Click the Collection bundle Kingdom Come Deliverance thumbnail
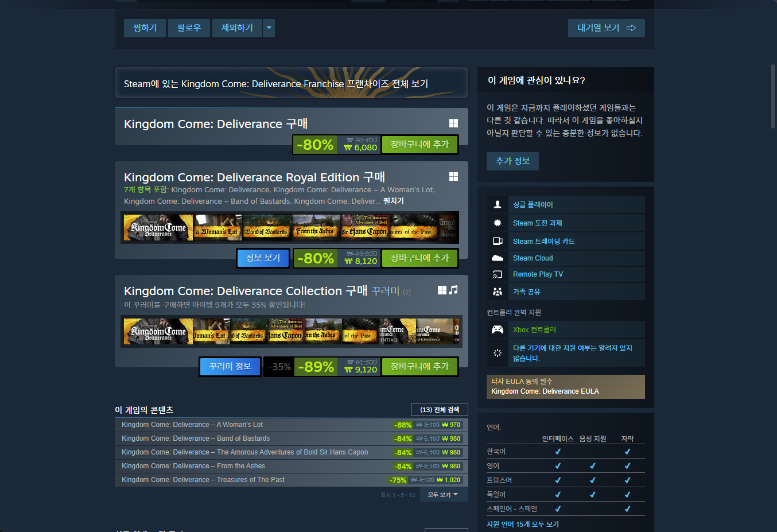The width and height of the screenshot is (777, 532). coord(158,332)
